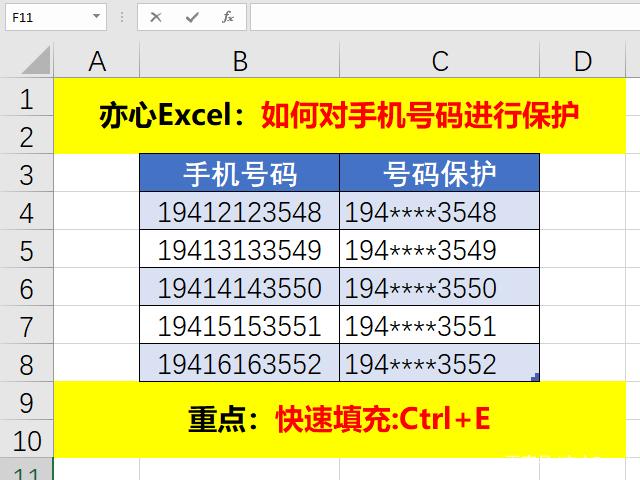Image resolution: width=640 pixels, height=480 pixels.
Task: Click inside the formula bar input
Action: [x=440, y=17]
